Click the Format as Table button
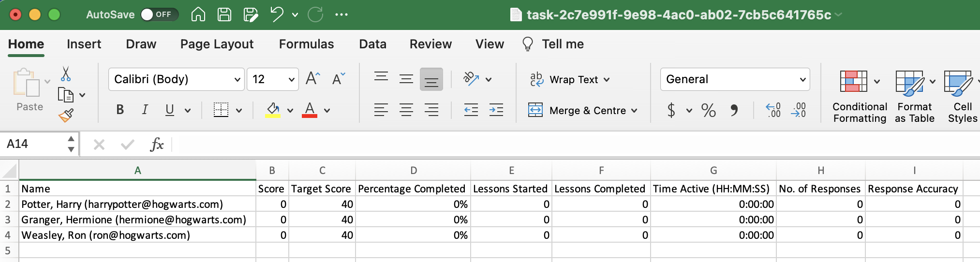 pos(914,97)
